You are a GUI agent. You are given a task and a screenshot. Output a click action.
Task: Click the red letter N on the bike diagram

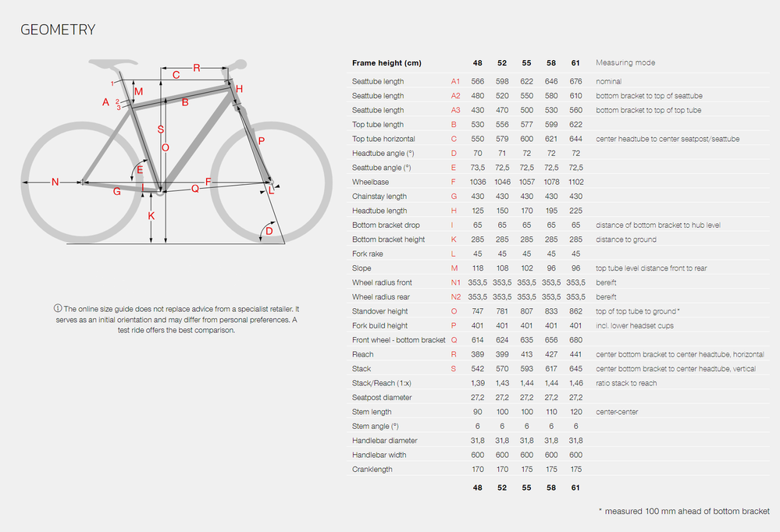tap(55, 183)
